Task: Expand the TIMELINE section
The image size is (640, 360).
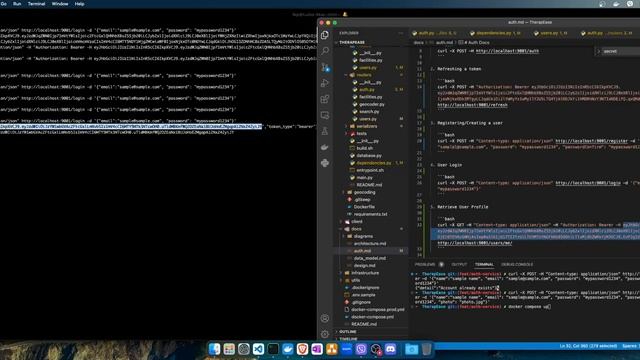Action: click(347, 338)
